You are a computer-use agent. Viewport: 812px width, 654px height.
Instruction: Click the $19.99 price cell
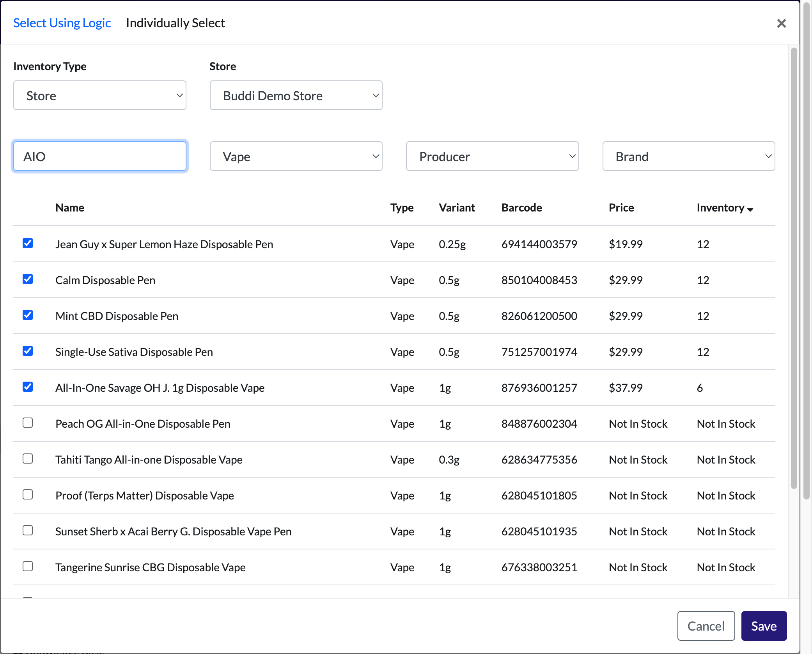(626, 244)
